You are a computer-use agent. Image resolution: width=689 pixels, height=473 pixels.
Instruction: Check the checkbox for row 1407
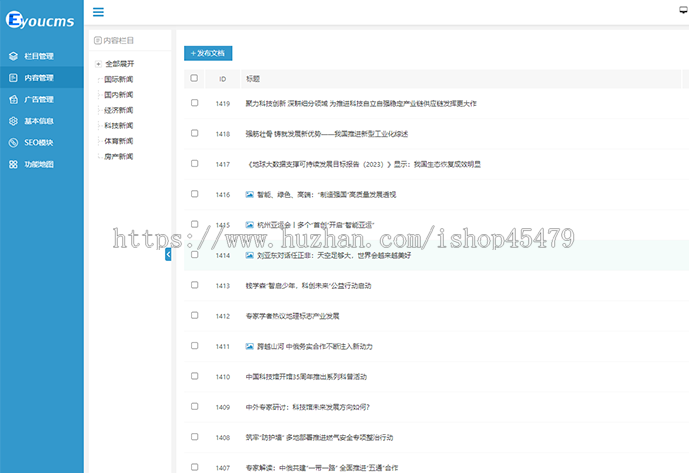pyautogui.click(x=195, y=466)
